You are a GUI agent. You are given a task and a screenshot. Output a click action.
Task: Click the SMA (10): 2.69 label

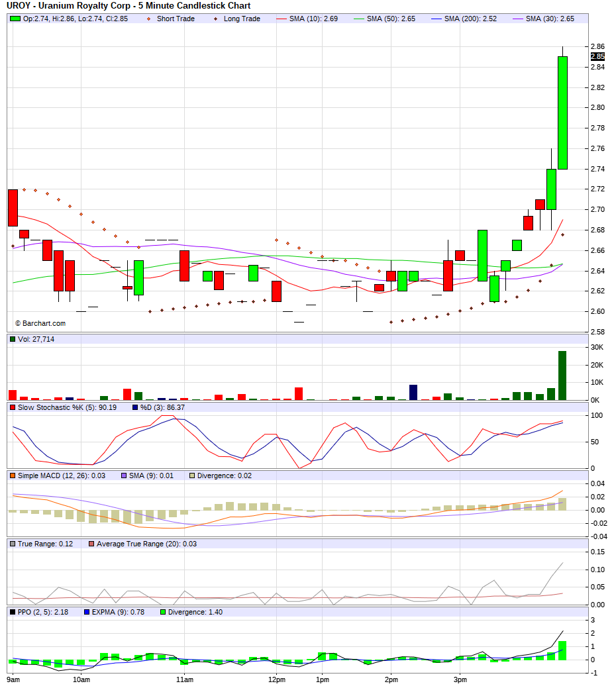tap(313, 19)
